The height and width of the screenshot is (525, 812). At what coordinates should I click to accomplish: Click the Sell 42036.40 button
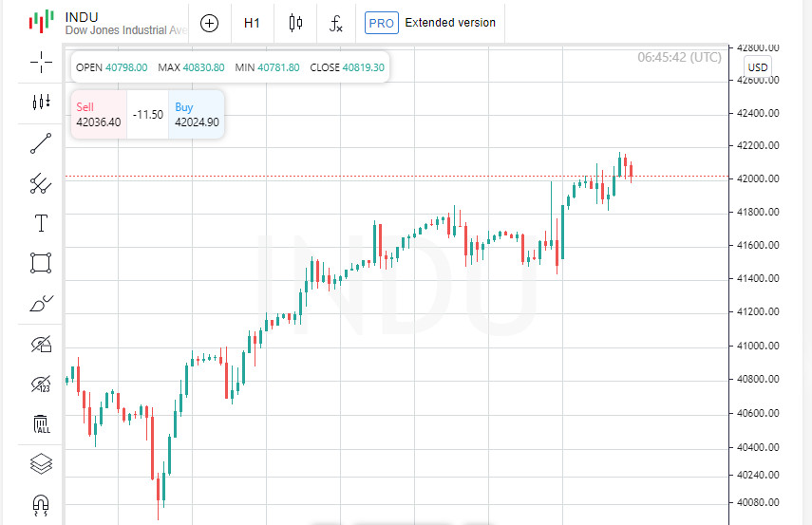[x=99, y=115]
